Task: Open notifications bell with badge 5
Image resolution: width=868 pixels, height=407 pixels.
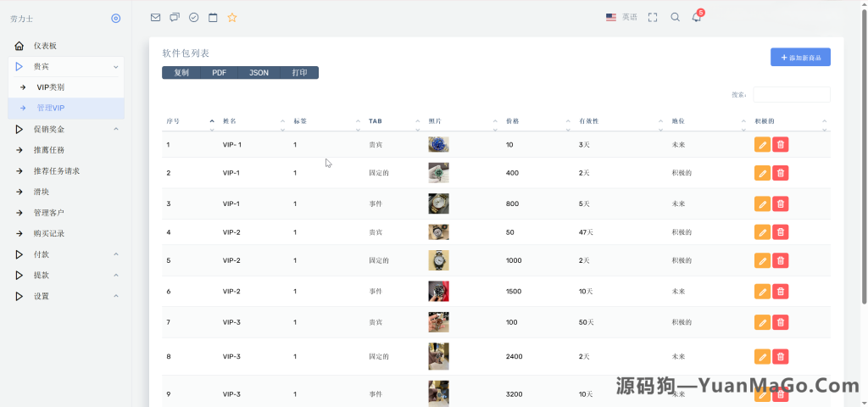Action: pyautogui.click(x=697, y=17)
